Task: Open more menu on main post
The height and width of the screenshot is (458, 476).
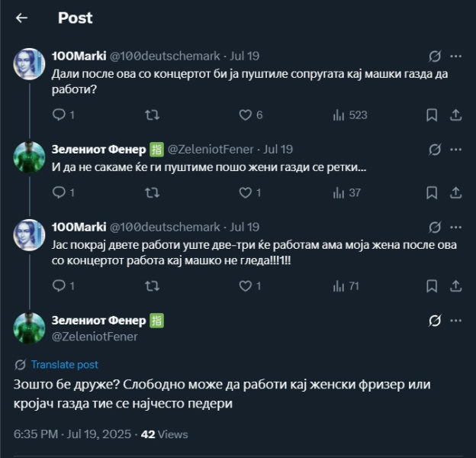Action: pyautogui.click(x=455, y=321)
